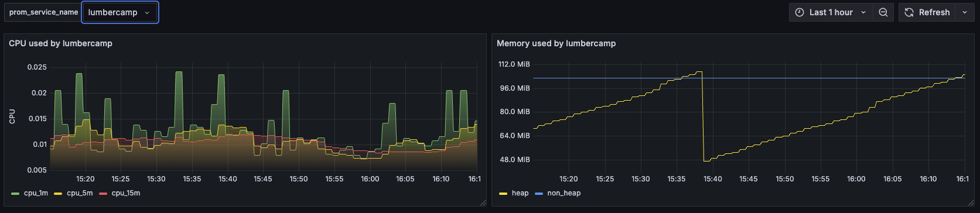Toggle cpu_5m series in legend

click(73, 193)
